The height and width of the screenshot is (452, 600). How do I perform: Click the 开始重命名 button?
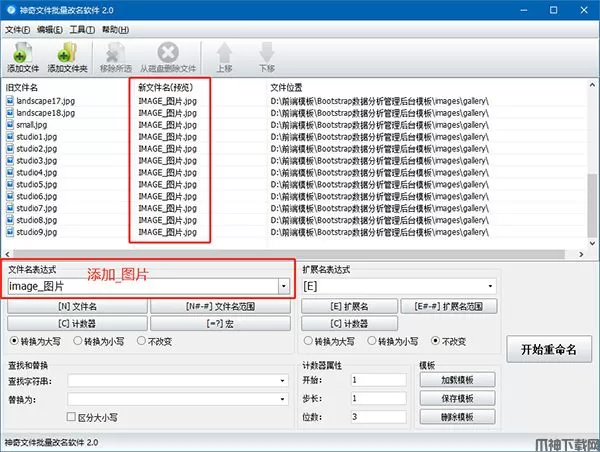point(549,349)
